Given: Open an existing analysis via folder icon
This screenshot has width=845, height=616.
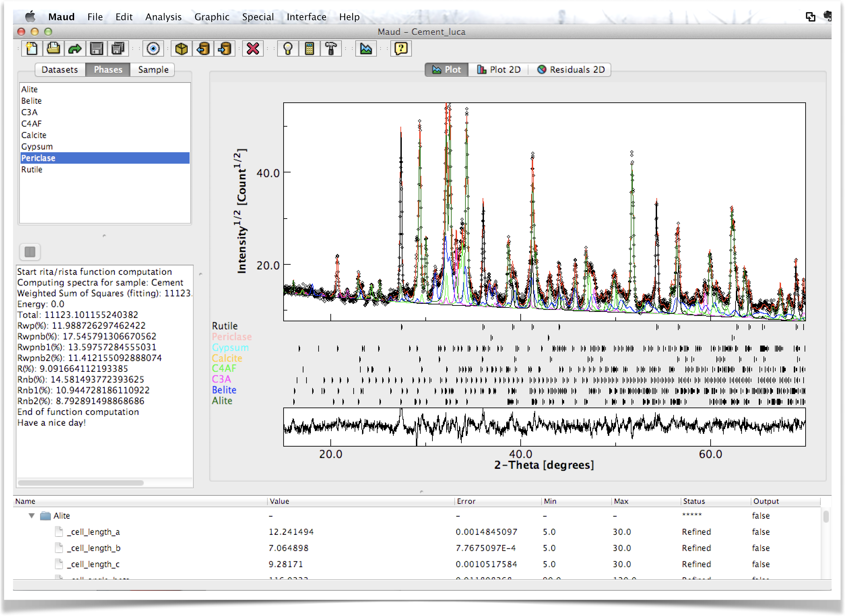Looking at the screenshot, I should pos(53,49).
